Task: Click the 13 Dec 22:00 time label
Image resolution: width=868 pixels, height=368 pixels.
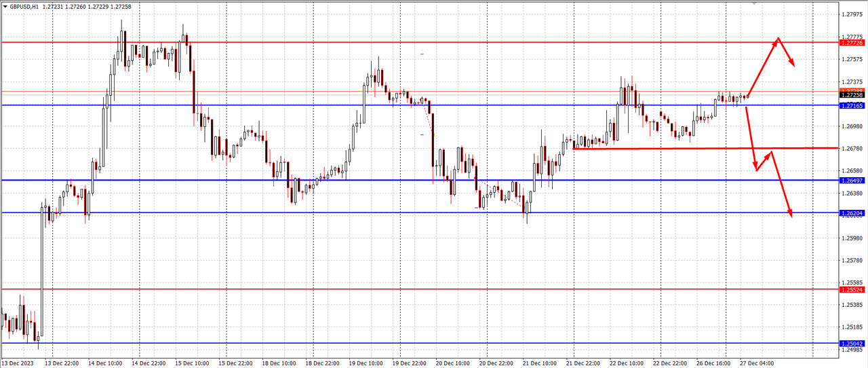Action: pyautogui.click(x=62, y=363)
